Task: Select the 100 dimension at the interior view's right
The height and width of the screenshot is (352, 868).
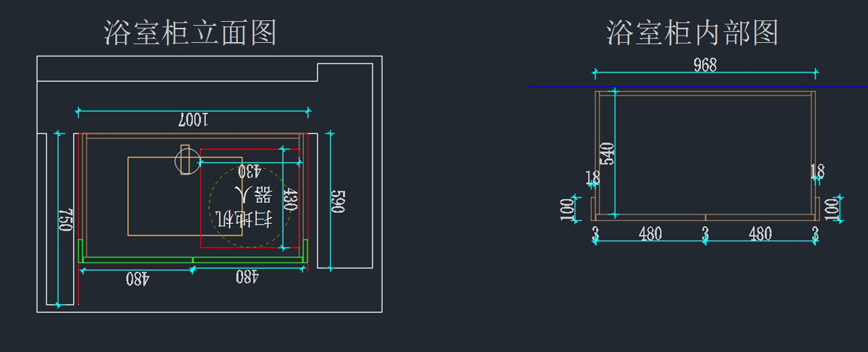Action: pyautogui.click(x=831, y=209)
